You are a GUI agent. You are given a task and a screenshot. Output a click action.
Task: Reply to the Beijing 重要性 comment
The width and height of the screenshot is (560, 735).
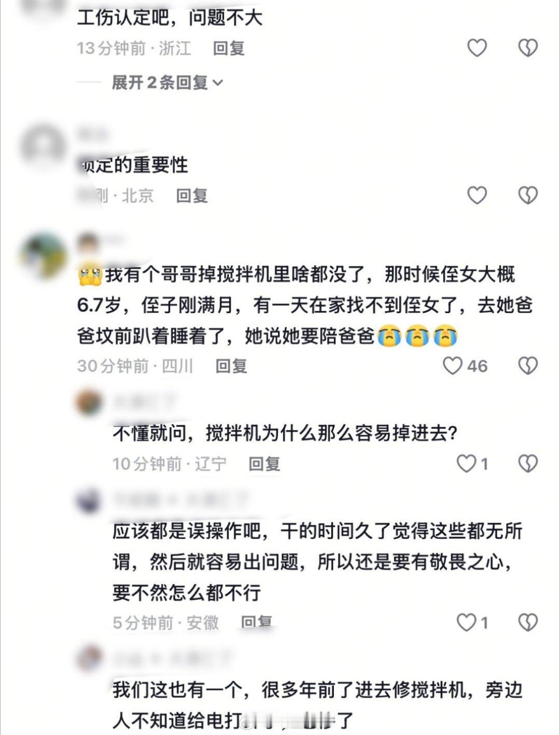coord(192,195)
